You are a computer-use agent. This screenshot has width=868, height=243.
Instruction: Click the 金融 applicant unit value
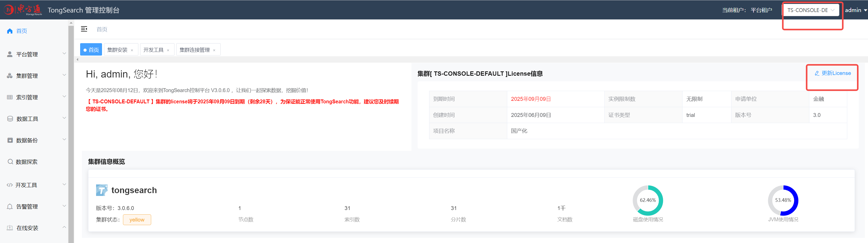[x=819, y=99]
